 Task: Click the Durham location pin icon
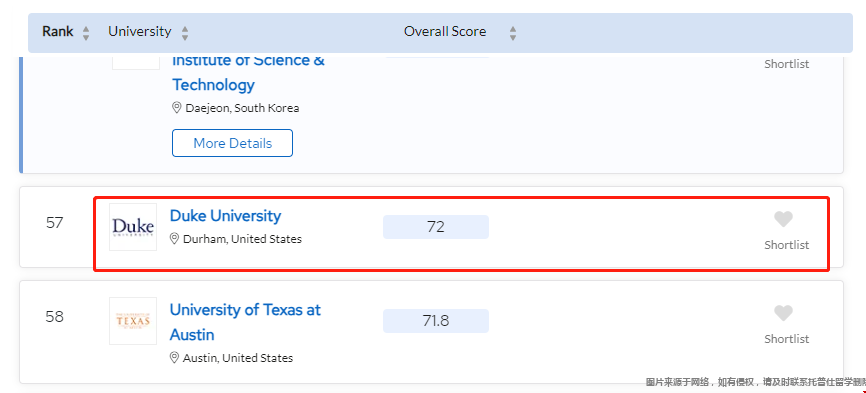pyautogui.click(x=175, y=239)
